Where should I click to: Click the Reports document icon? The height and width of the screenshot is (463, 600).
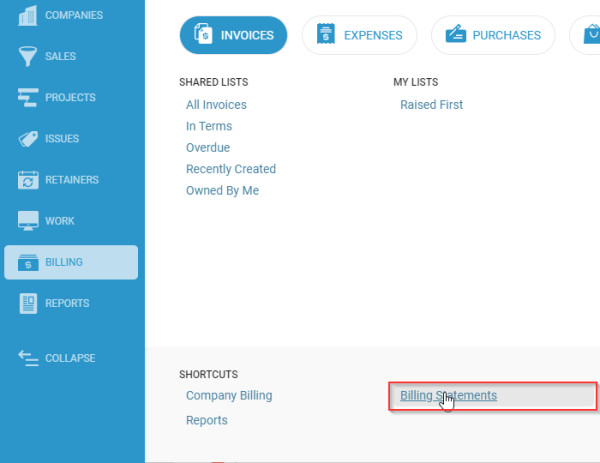[26, 303]
